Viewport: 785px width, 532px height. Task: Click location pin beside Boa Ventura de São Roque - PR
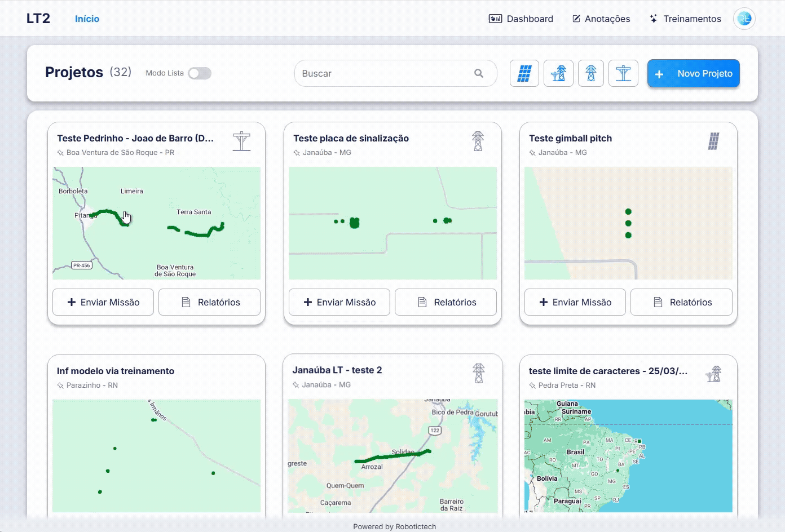[60, 153]
